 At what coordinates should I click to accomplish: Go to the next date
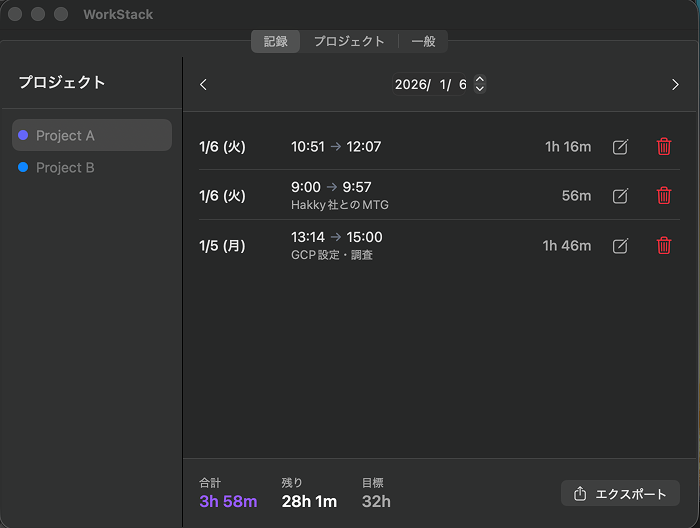(675, 84)
